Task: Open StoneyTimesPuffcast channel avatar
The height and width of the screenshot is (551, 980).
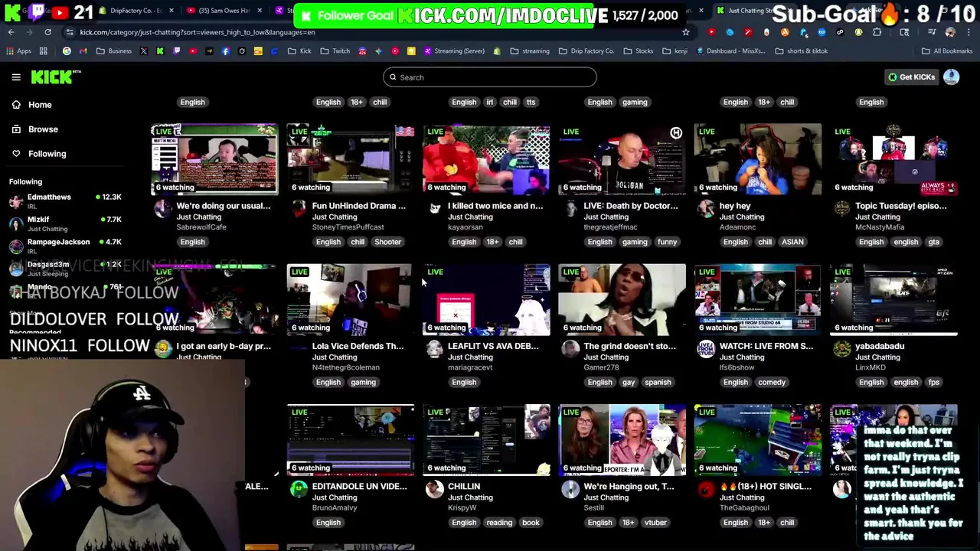Action: (x=299, y=209)
